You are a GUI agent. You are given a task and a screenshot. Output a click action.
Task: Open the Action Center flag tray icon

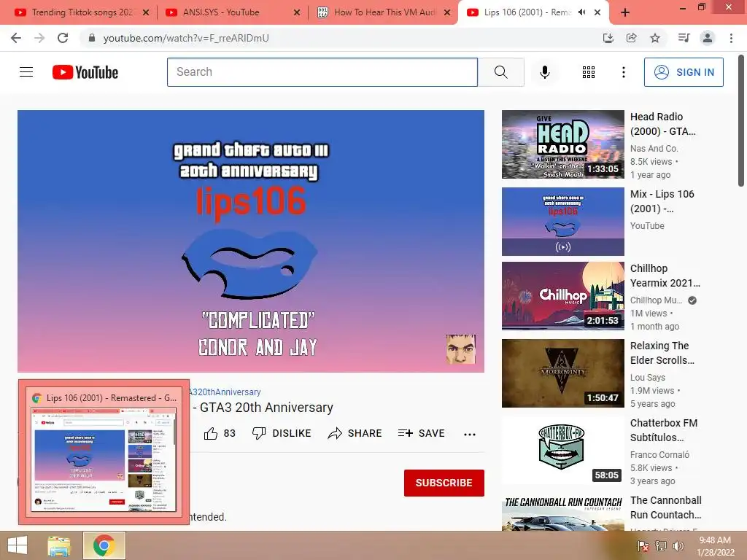point(643,545)
